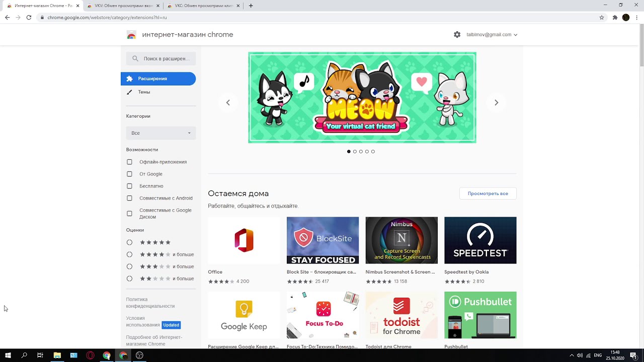Close the first VKV browser tab

coord(158,6)
